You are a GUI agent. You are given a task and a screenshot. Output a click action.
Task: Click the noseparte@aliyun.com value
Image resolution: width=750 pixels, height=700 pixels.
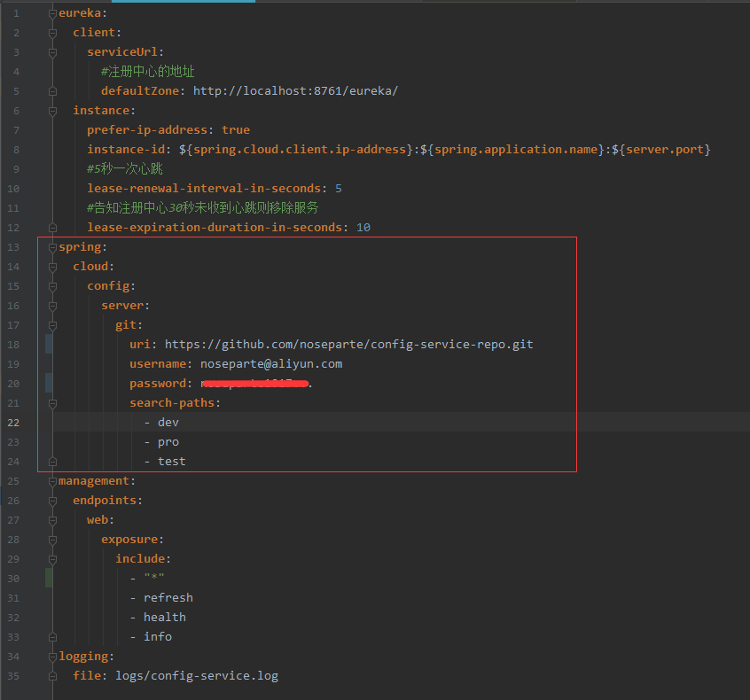(271, 364)
